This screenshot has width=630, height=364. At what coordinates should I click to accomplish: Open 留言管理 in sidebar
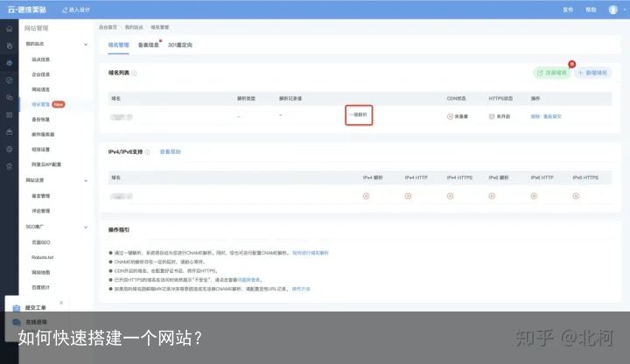tap(40, 196)
